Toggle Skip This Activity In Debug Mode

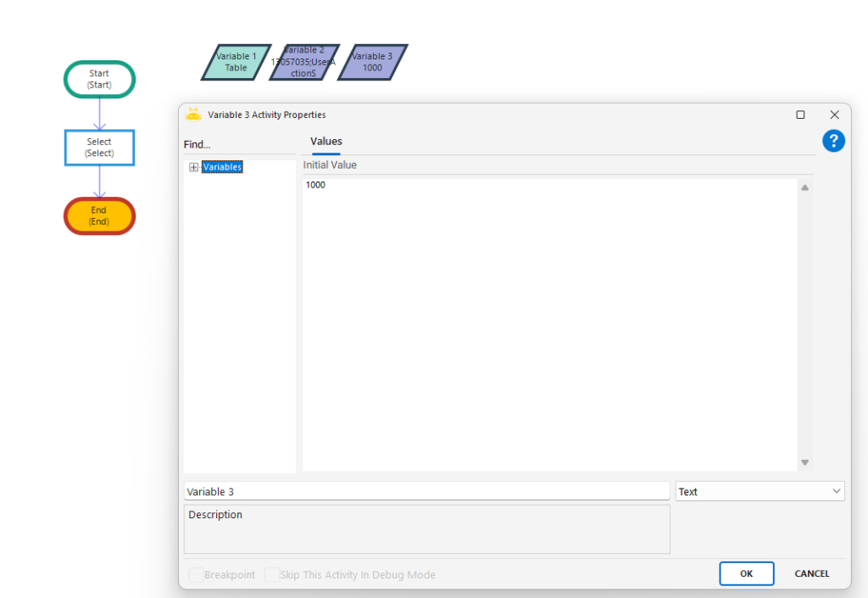pyautogui.click(x=272, y=575)
